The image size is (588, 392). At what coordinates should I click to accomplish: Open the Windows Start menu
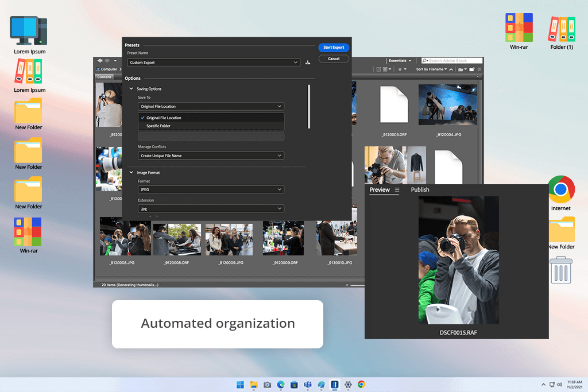[241, 385]
